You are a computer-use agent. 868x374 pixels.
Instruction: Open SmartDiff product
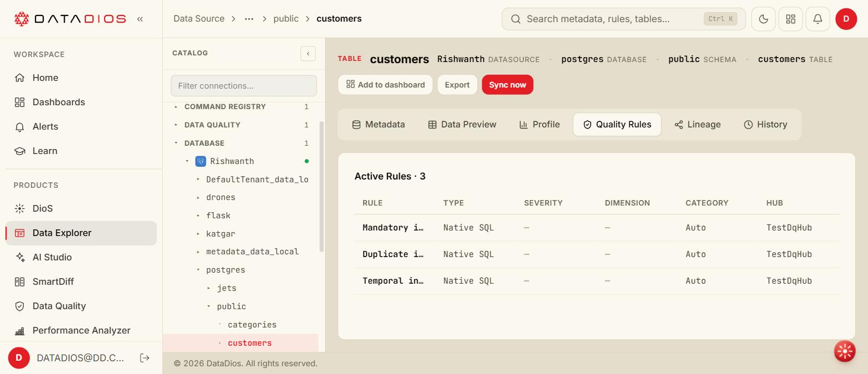(x=81, y=281)
